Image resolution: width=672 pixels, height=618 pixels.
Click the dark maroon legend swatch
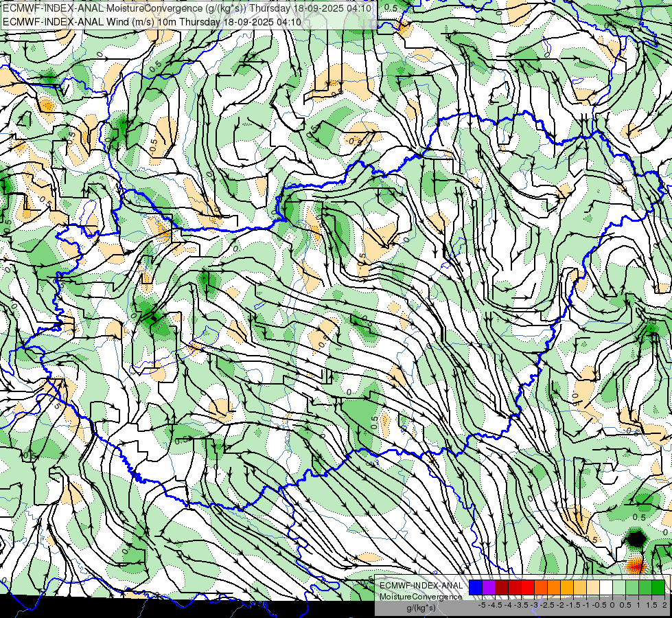pos(502,588)
